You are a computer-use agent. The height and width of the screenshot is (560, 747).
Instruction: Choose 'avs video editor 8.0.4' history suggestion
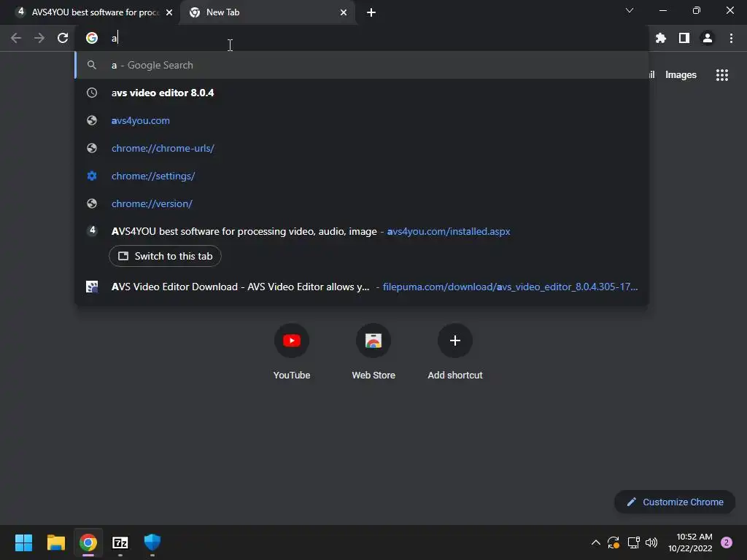pos(362,93)
